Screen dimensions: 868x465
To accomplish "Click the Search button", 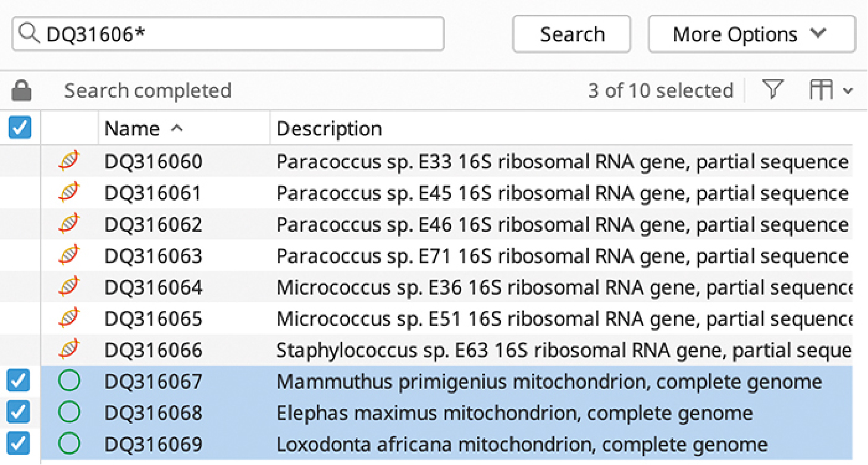I will (571, 34).
